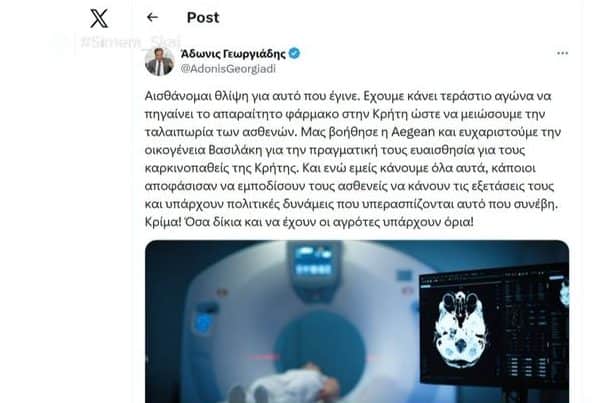Open the three-dot more options menu
592x403 pixels.
[563, 53]
